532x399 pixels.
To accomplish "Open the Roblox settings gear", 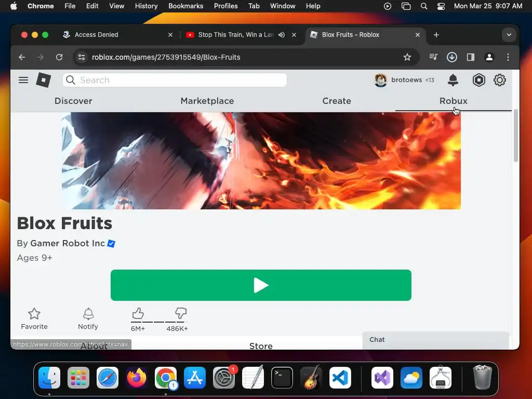I will click(499, 80).
